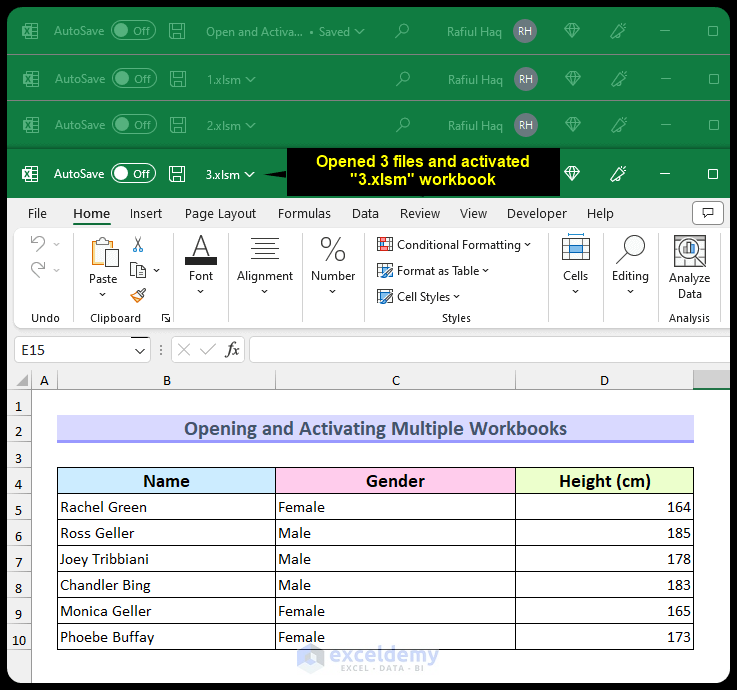Click the Undo arrow icon
737x690 pixels.
38,243
